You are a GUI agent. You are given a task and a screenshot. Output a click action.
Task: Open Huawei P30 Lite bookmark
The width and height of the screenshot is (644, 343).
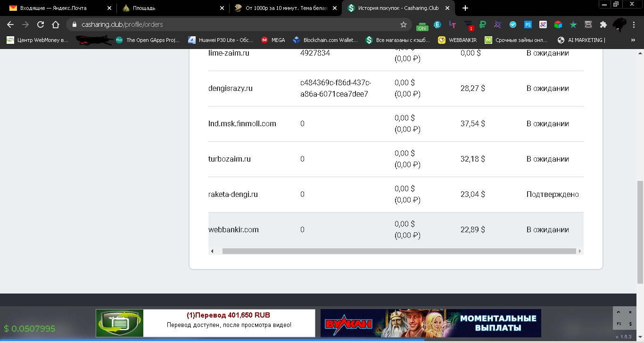click(x=221, y=40)
